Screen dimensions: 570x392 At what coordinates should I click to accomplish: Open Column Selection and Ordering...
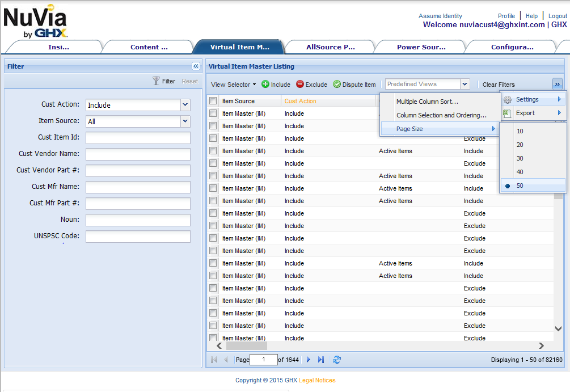[440, 115]
